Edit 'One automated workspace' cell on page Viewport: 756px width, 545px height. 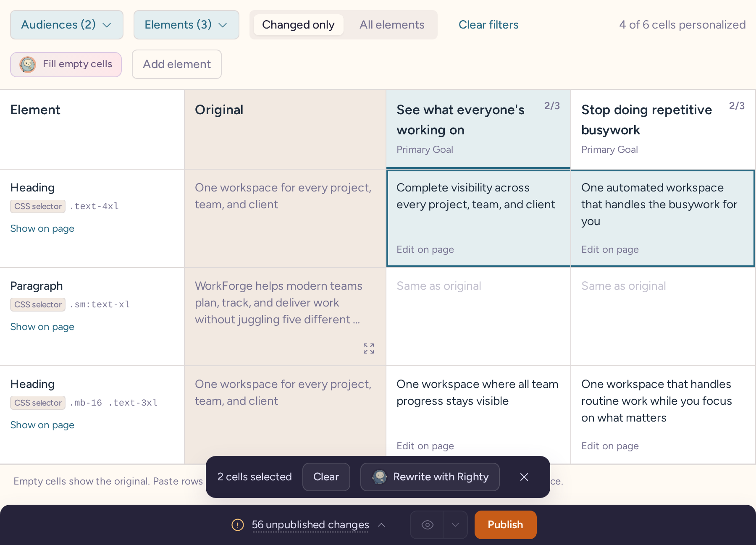(610, 249)
